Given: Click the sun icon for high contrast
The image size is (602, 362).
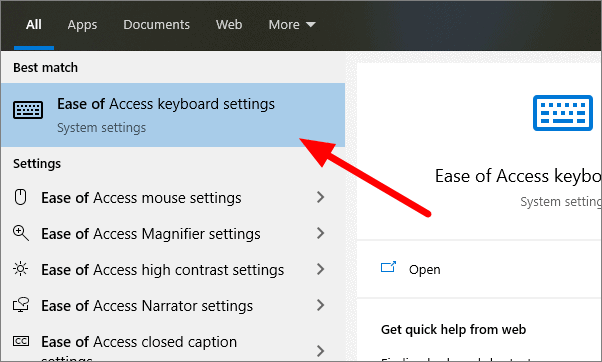Looking at the screenshot, I should pyautogui.click(x=20, y=269).
